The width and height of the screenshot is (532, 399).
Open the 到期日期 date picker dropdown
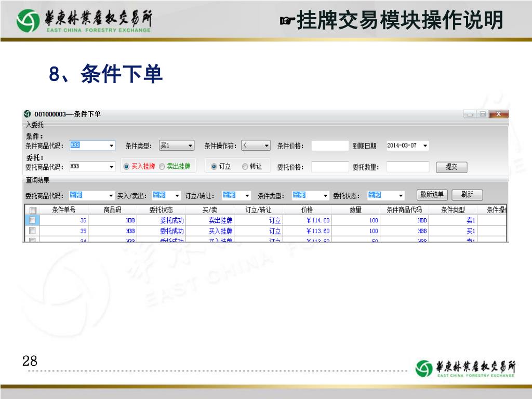pyautogui.click(x=425, y=146)
